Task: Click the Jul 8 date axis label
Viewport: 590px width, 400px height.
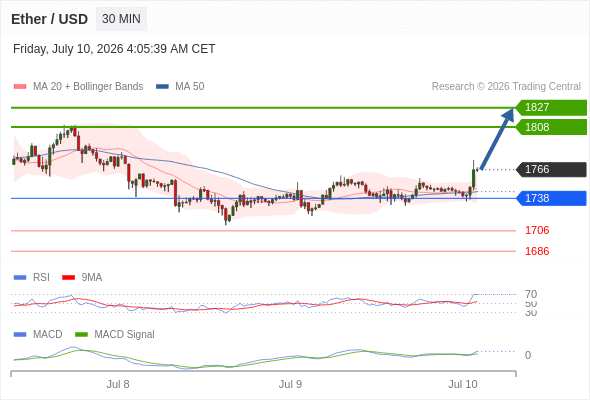Action: point(118,384)
